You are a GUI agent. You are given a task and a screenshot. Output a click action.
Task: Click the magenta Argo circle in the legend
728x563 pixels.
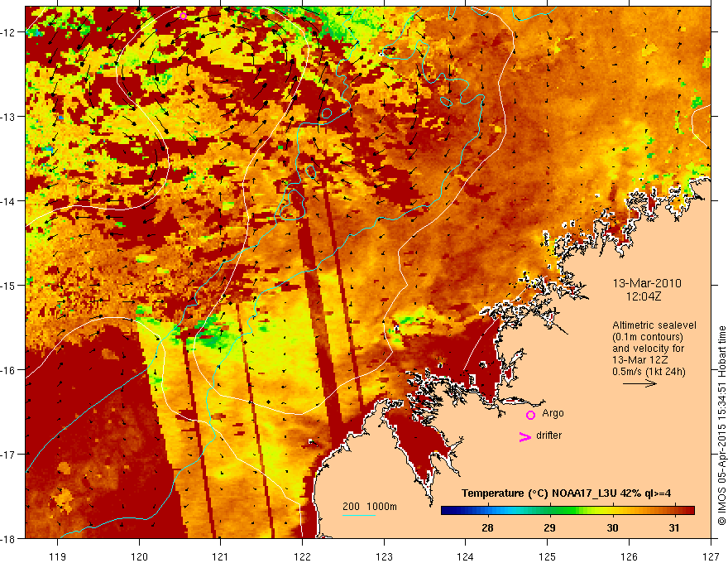[530, 415]
